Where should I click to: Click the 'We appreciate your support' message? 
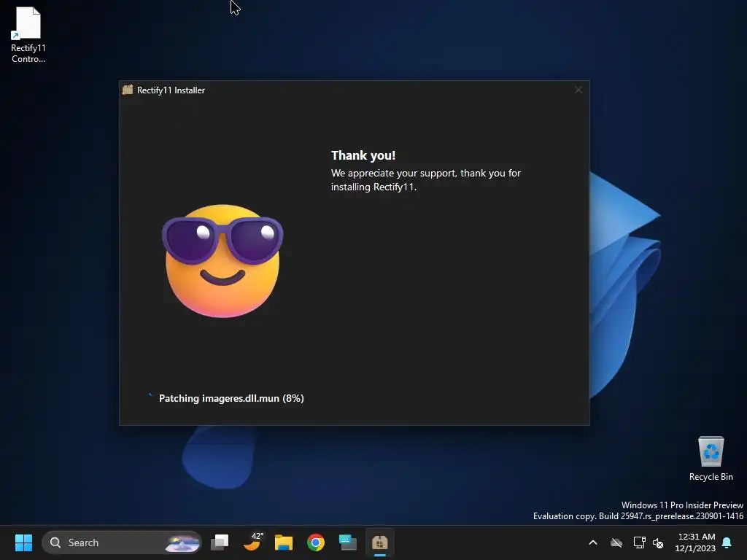point(426,180)
